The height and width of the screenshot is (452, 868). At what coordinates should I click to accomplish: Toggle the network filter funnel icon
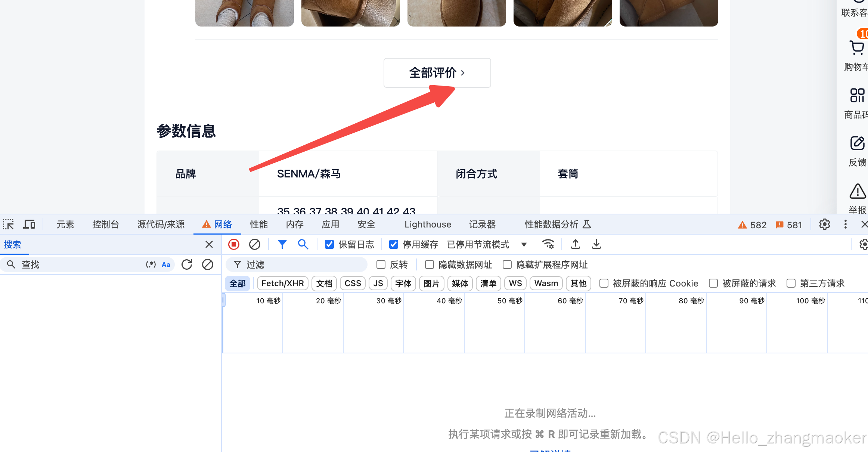point(282,244)
